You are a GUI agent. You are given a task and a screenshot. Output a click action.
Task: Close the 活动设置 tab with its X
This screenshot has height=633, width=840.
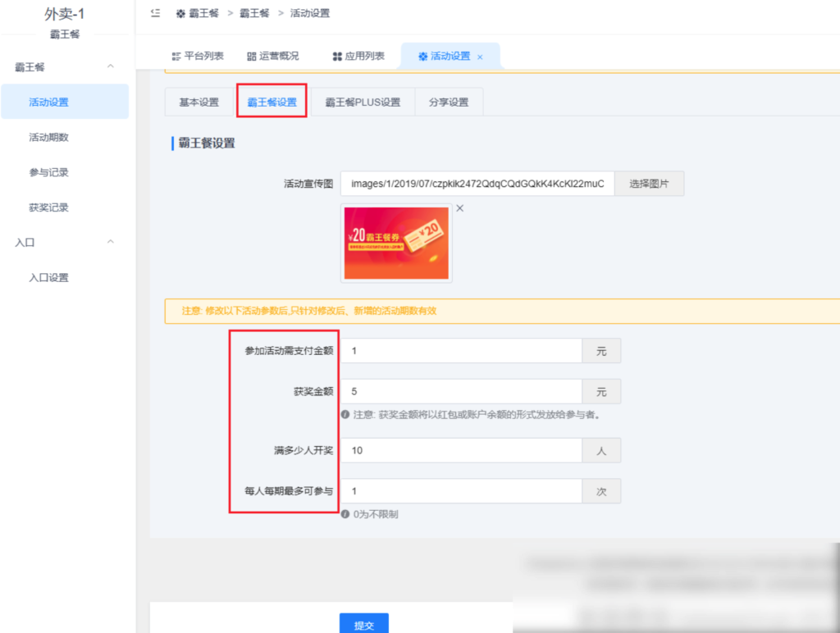pyautogui.click(x=480, y=57)
